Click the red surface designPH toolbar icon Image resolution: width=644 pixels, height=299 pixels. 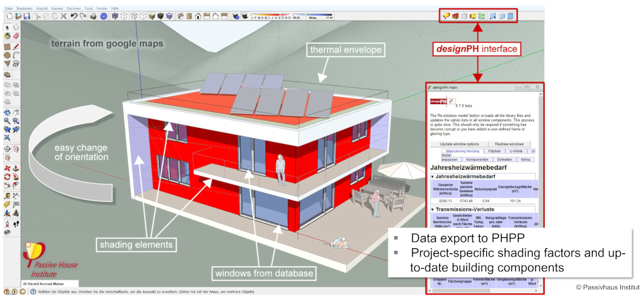455,16
